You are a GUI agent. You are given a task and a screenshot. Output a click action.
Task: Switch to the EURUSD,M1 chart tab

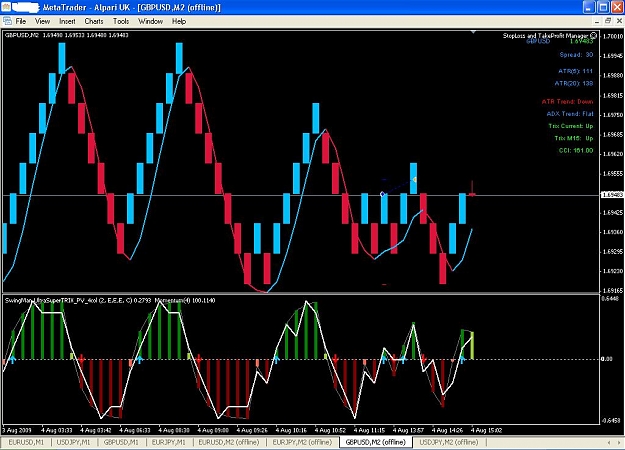(26, 442)
